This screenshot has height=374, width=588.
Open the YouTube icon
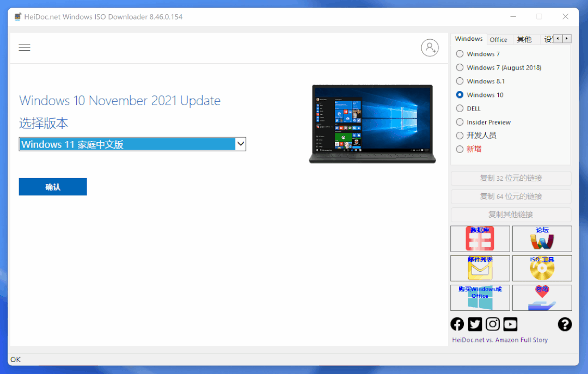pos(510,324)
